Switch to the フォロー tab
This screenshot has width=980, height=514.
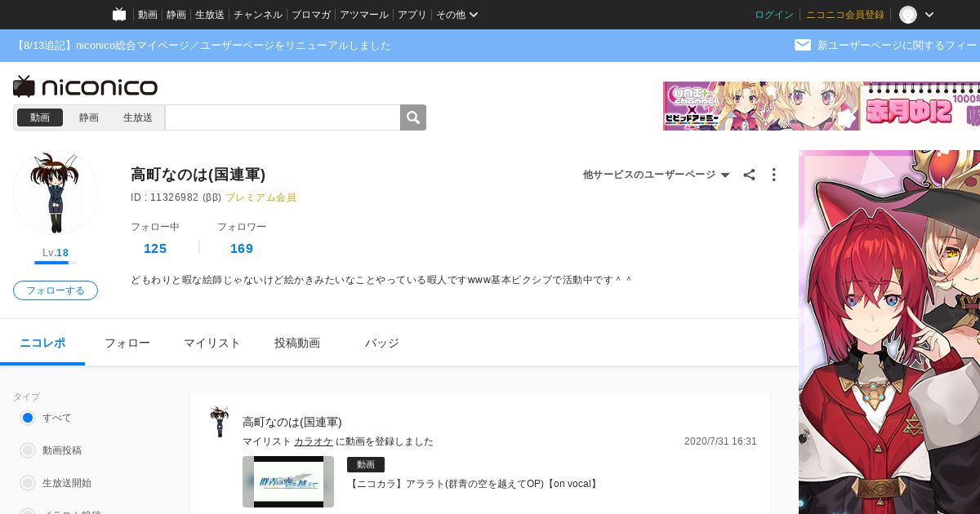point(127,343)
